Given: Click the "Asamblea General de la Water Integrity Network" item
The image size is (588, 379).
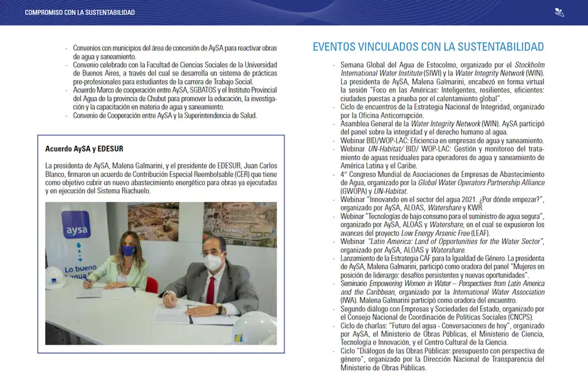Looking at the screenshot, I should point(442,128).
